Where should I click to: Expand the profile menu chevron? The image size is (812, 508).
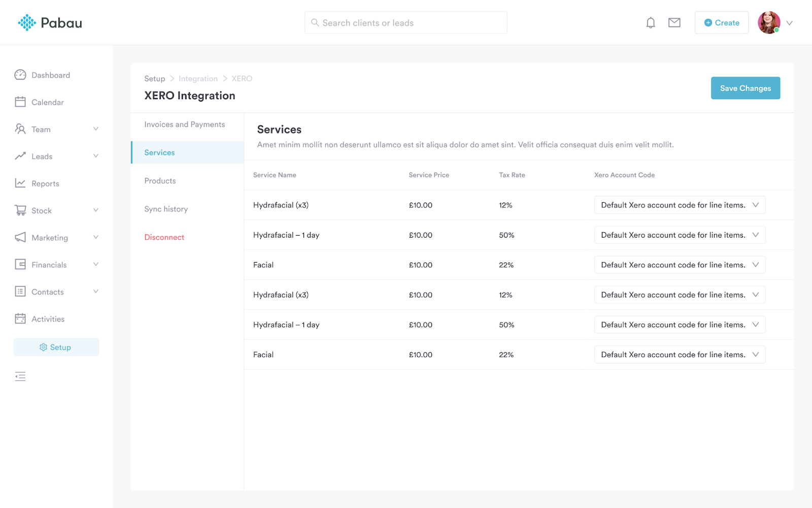pyautogui.click(x=789, y=23)
